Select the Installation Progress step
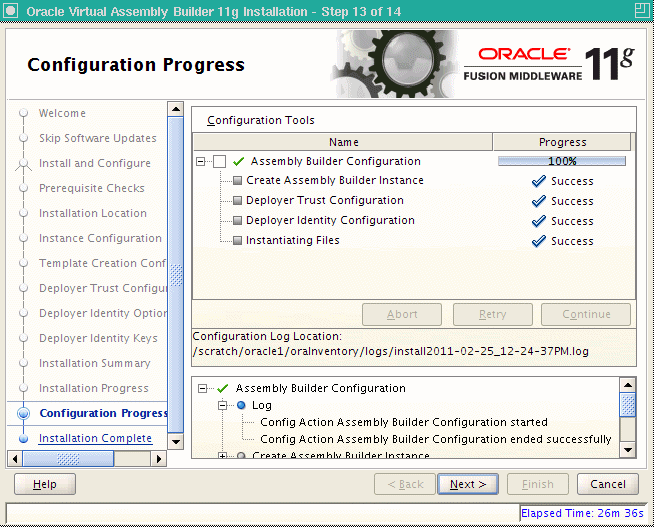Screen dimensions: 654x527 94,388
